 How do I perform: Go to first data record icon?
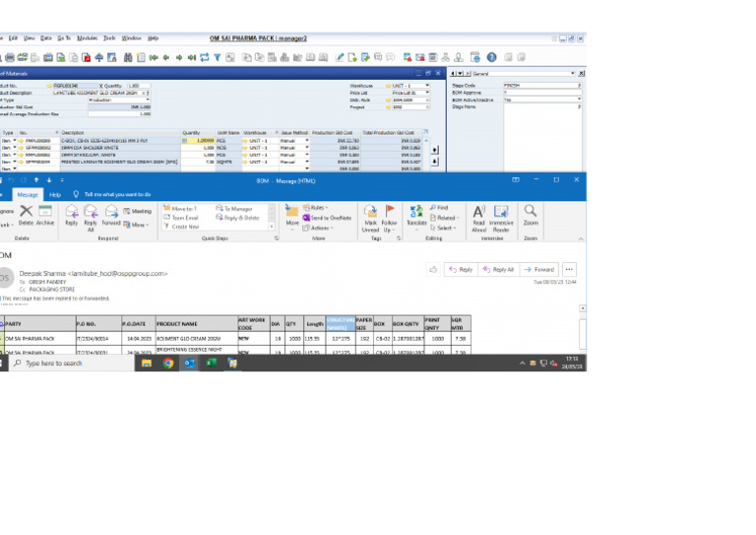pos(154,58)
